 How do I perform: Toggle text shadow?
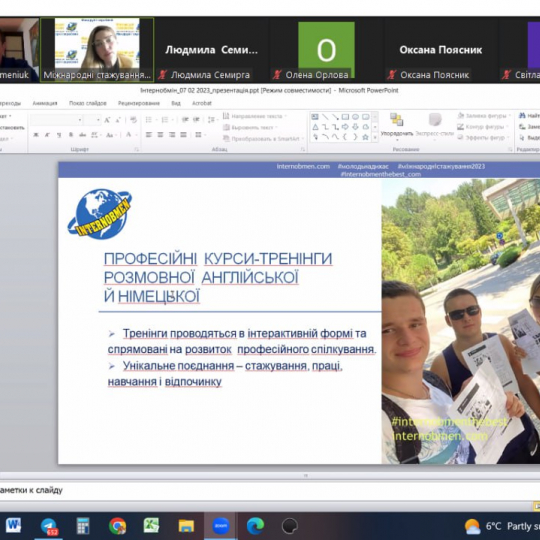(x=71, y=135)
